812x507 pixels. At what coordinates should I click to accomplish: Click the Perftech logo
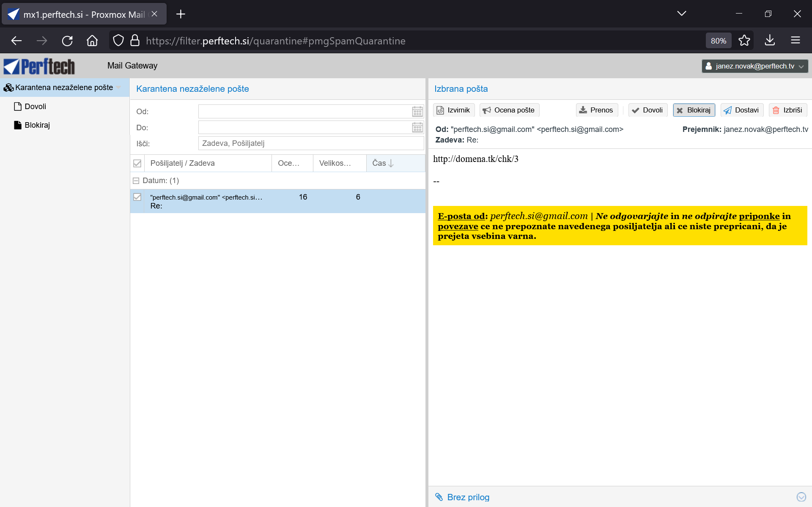coord(39,66)
